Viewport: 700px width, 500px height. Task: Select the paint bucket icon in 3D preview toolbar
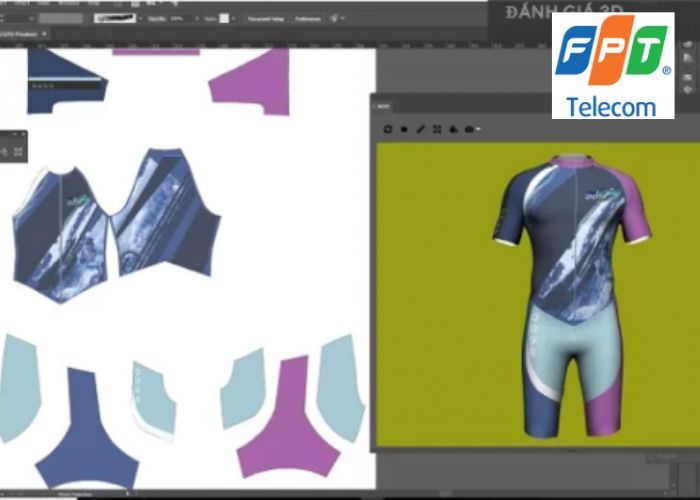point(453,129)
